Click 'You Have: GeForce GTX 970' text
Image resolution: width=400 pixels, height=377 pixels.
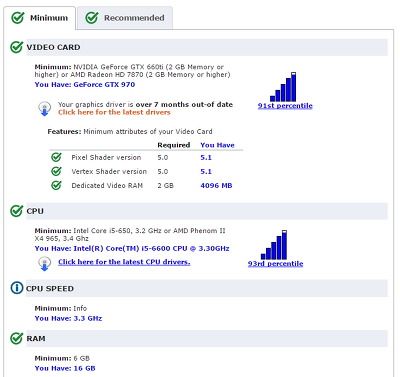point(85,85)
